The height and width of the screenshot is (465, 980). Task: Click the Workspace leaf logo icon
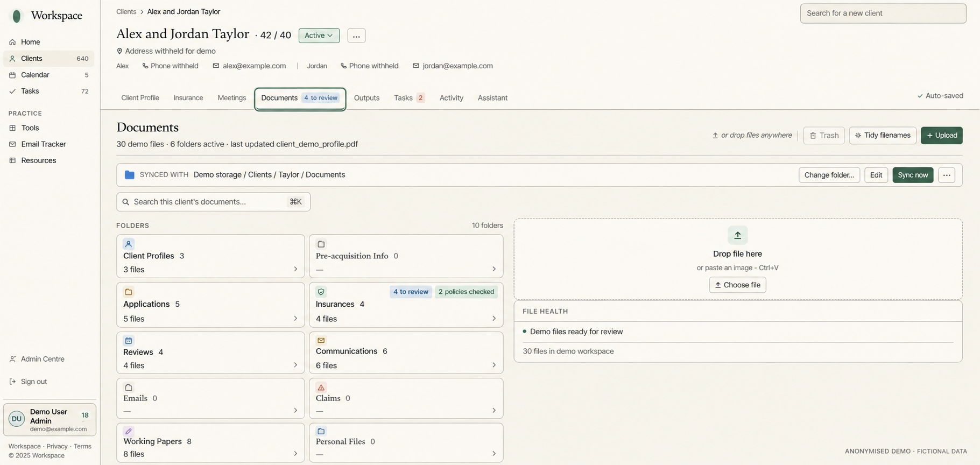[x=17, y=16]
